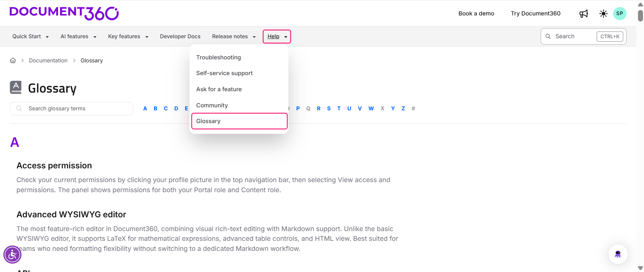Toggle the light/dark theme sun icon
The image size is (644, 272).
(603, 13)
